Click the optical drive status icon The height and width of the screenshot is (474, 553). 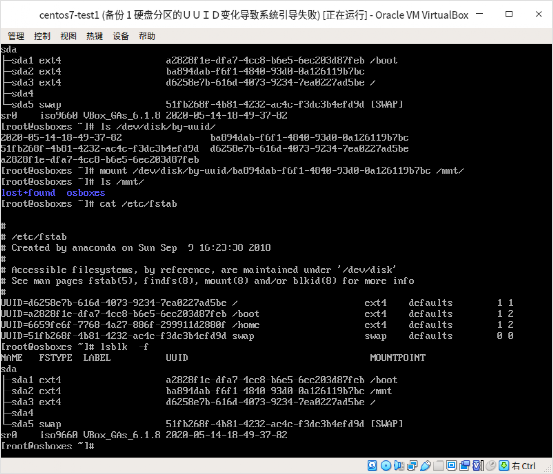[386, 466]
